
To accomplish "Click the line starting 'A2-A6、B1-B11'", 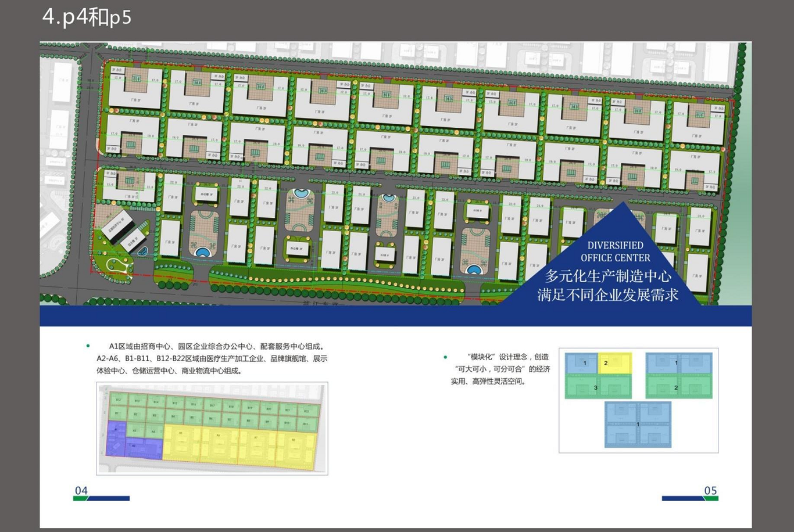I will tap(212, 359).
